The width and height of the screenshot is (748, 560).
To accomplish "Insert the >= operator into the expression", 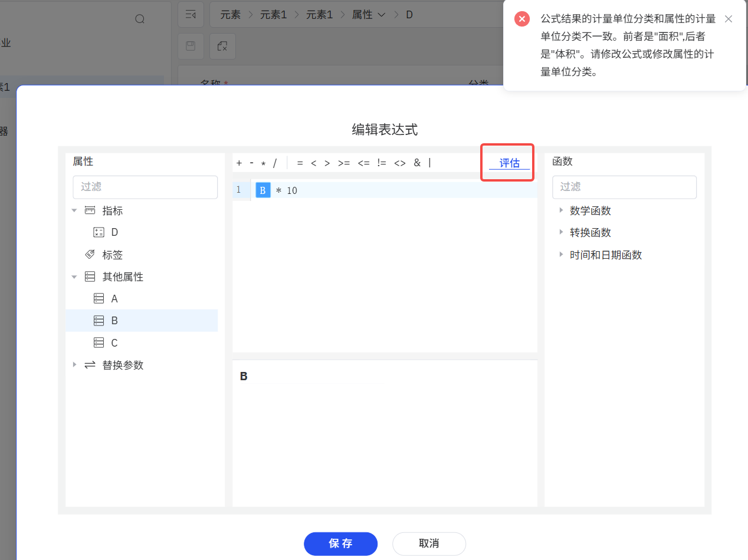I will point(344,163).
